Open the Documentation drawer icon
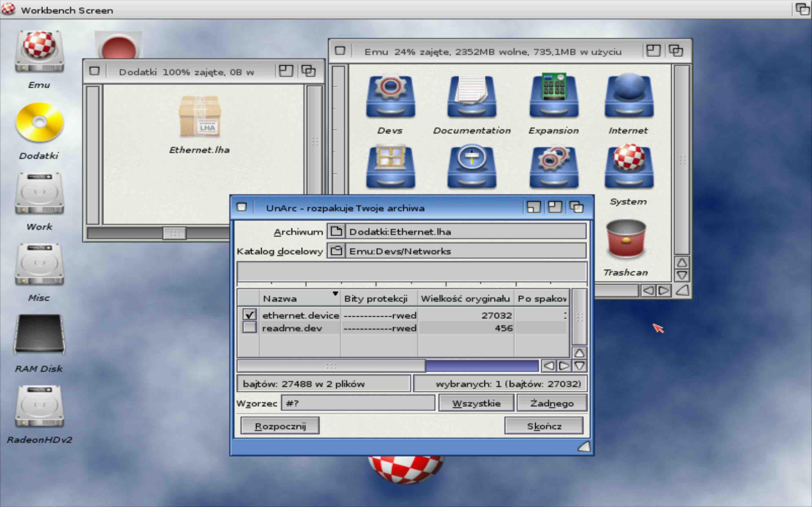Image resolution: width=812 pixels, height=507 pixels. [472, 96]
